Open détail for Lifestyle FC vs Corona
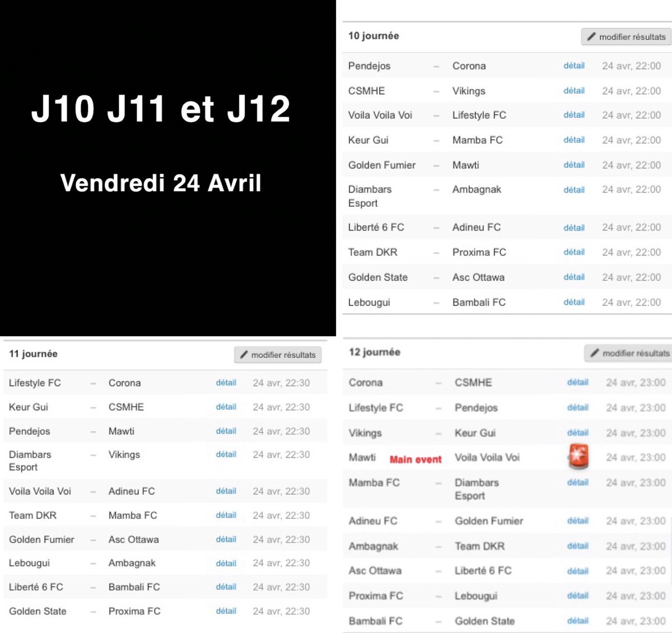 (x=226, y=383)
